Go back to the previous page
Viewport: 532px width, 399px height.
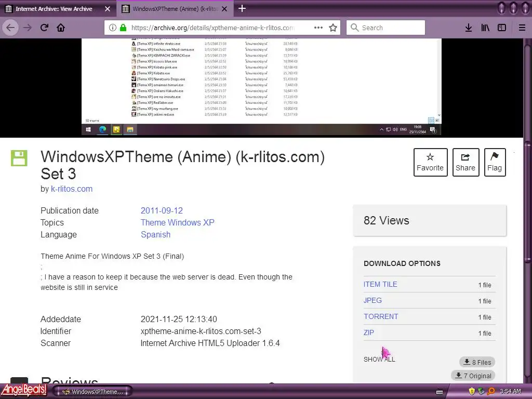pyautogui.click(x=10, y=28)
